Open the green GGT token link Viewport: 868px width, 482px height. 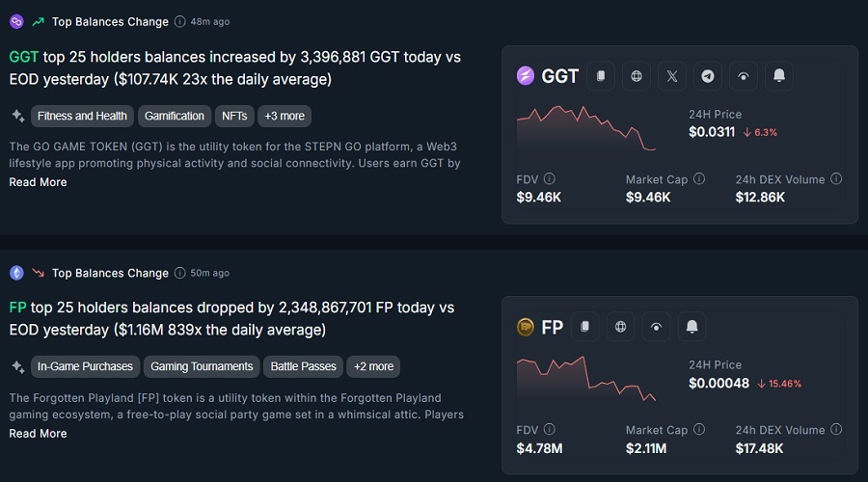click(23, 57)
